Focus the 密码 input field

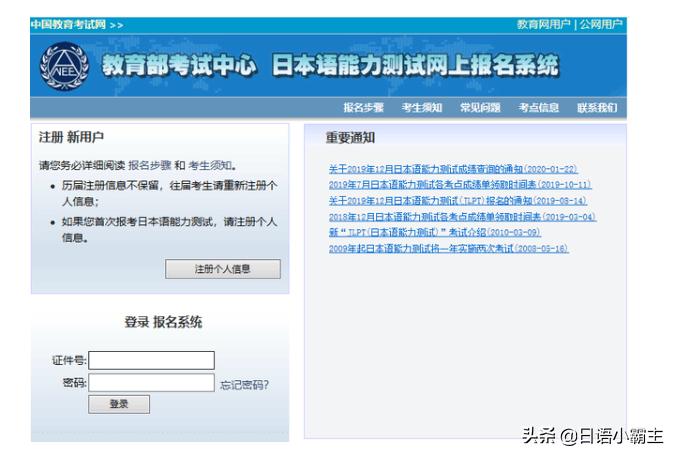[152, 383]
